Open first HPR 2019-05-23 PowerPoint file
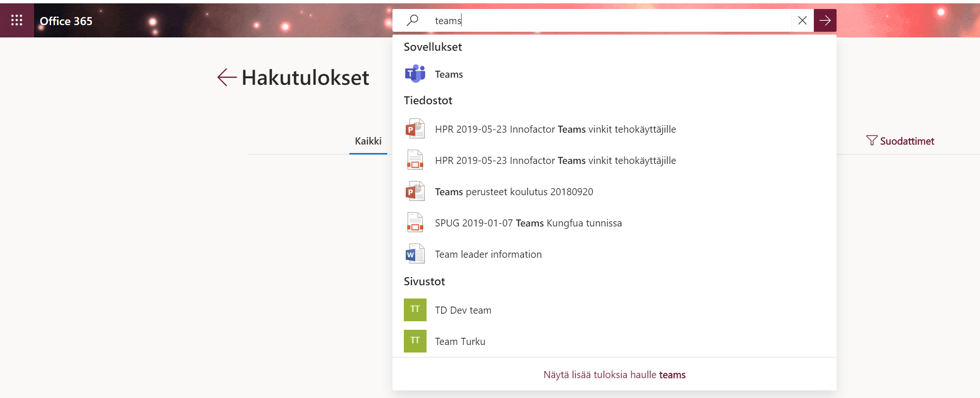Screen dimensions: 980x398 (555, 129)
